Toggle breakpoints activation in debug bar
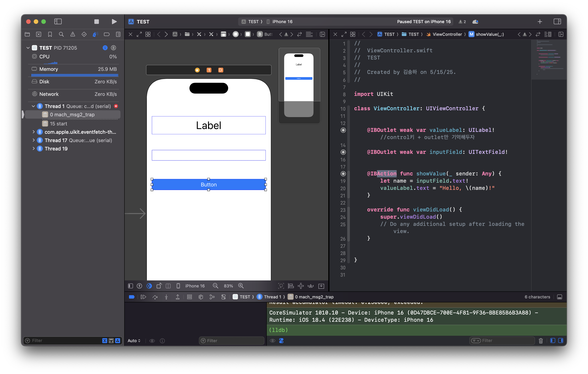Image resolution: width=588 pixels, height=374 pixels. 132,297
